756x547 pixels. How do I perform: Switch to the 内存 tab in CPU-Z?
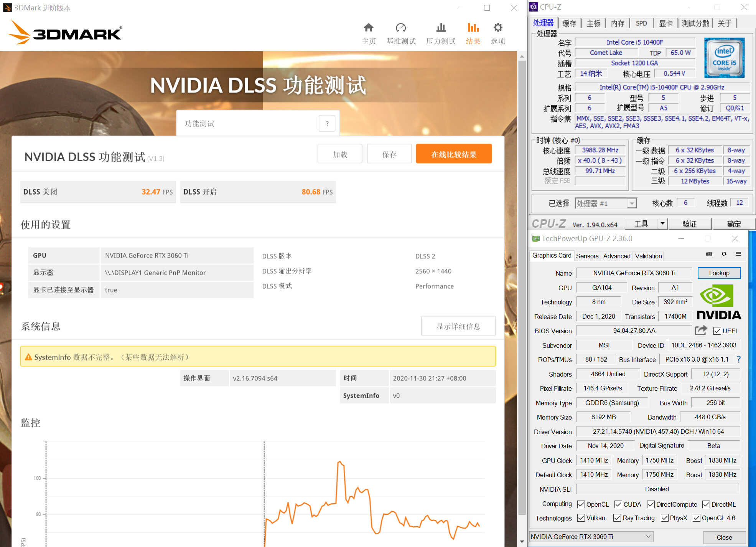click(618, 23)
